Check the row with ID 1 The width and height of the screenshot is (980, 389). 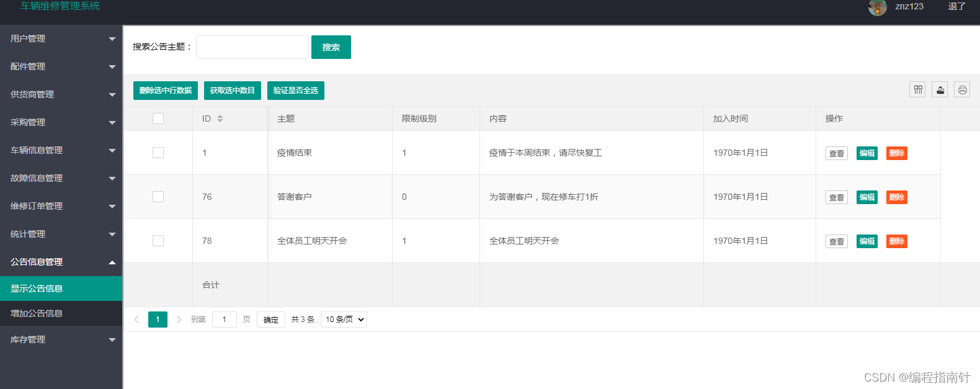pos(158,153)
